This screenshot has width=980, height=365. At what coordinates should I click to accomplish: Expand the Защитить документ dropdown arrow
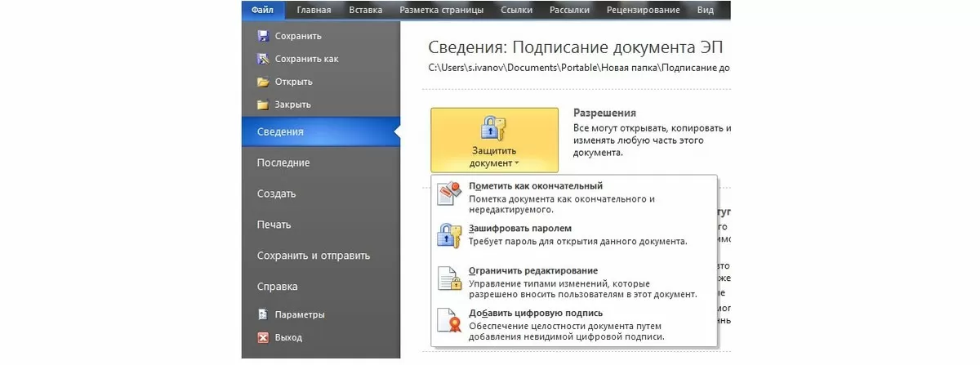517,163
